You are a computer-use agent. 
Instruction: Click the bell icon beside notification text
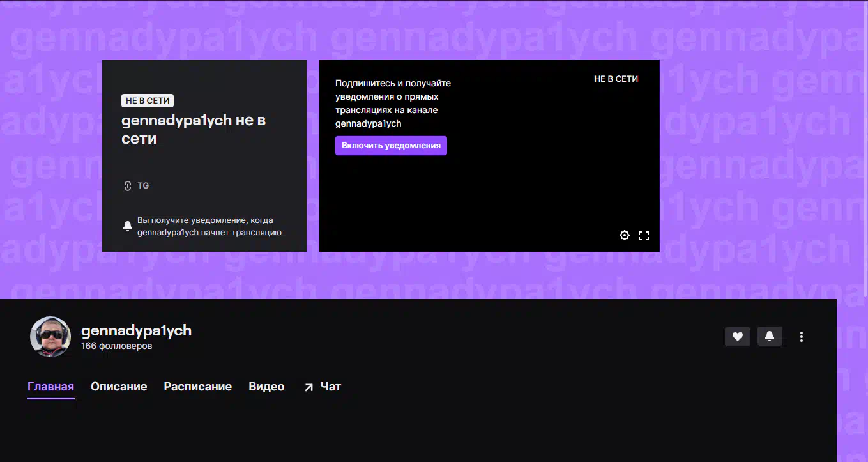point(128,226)
